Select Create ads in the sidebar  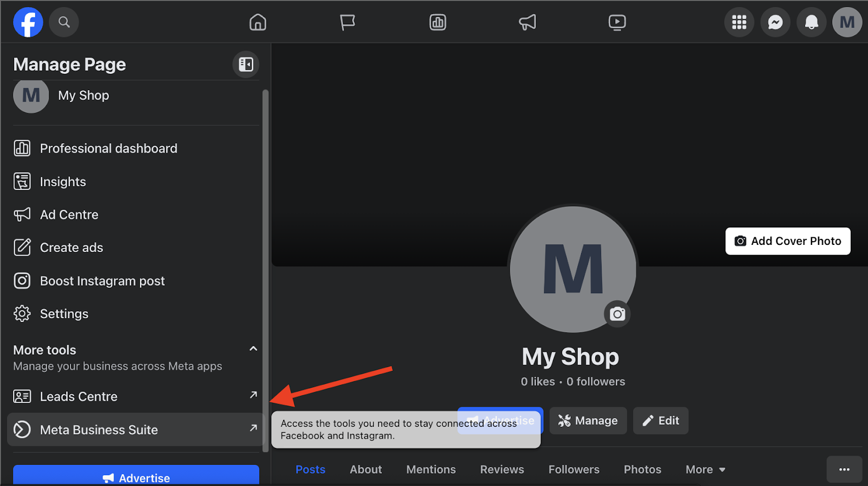click(135, 248)
